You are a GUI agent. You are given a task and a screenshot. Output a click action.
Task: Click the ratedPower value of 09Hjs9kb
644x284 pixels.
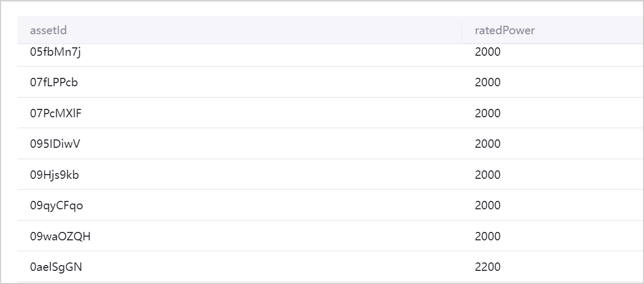pyautogui.click(x=488, y=175)
